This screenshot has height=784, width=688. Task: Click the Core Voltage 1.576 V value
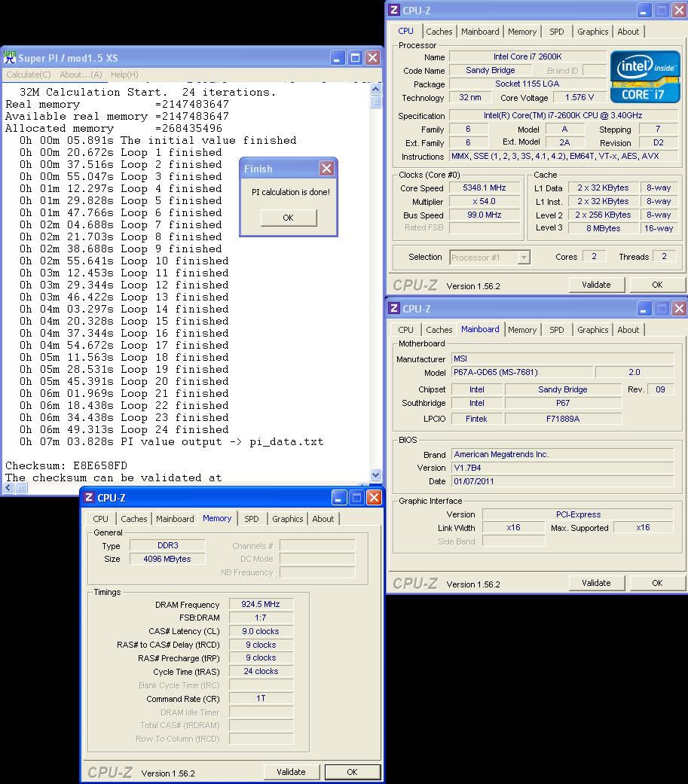[579, 97]
